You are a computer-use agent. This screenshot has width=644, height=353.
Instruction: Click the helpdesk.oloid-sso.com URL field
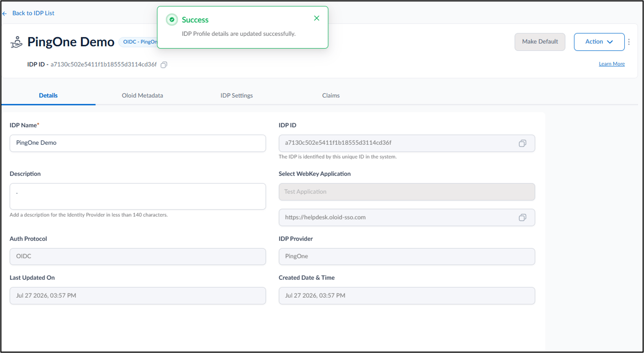(x=407, y=217)
